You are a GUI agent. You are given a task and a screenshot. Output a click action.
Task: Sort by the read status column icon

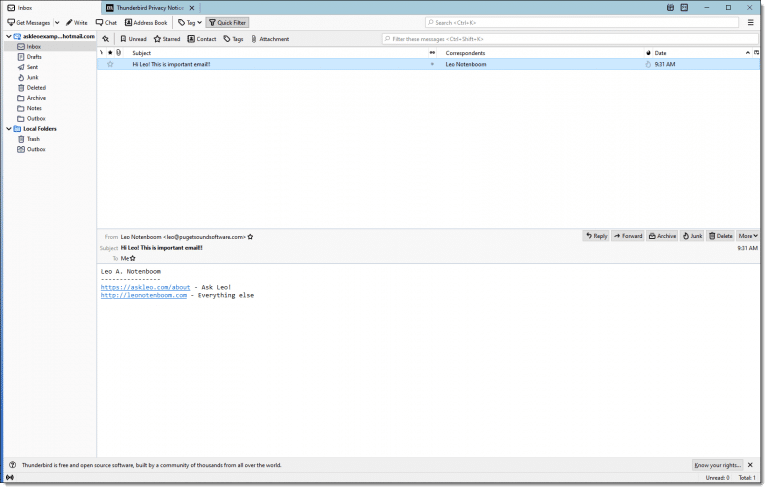(x=432, y=52)
